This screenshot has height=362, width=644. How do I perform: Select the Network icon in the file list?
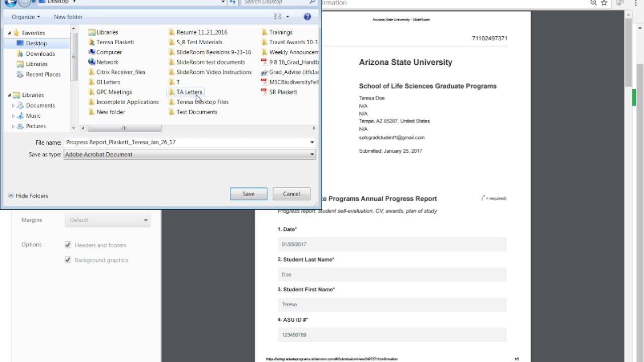pos(103,62)
